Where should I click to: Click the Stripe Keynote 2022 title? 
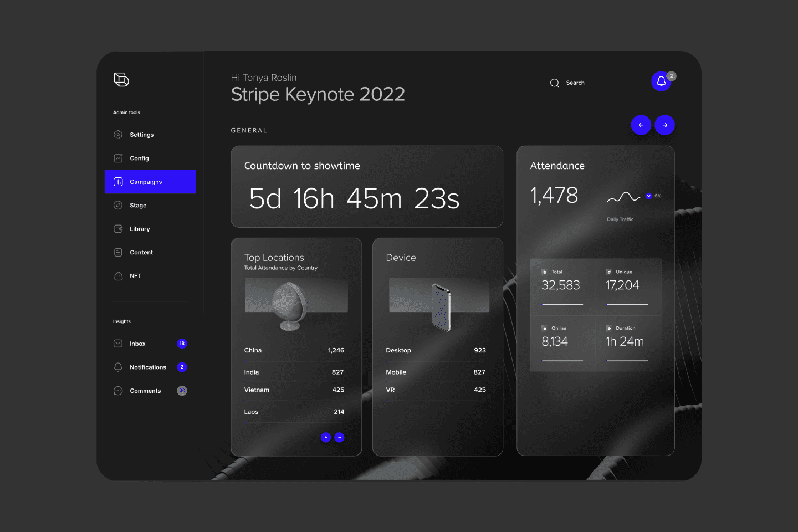tap(318, 94)
